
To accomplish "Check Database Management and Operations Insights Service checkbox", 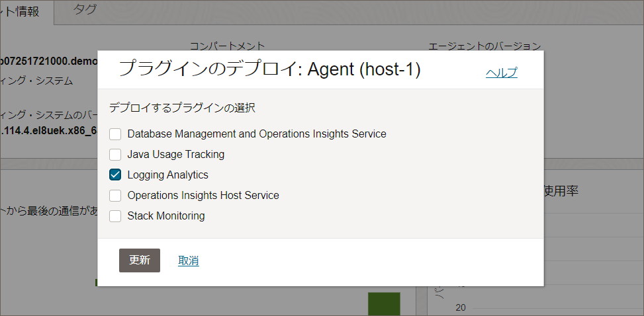I will click(x=115, y=134).
